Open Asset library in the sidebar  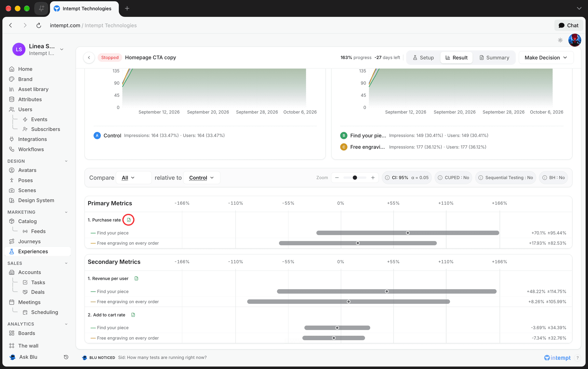[38, 89]
